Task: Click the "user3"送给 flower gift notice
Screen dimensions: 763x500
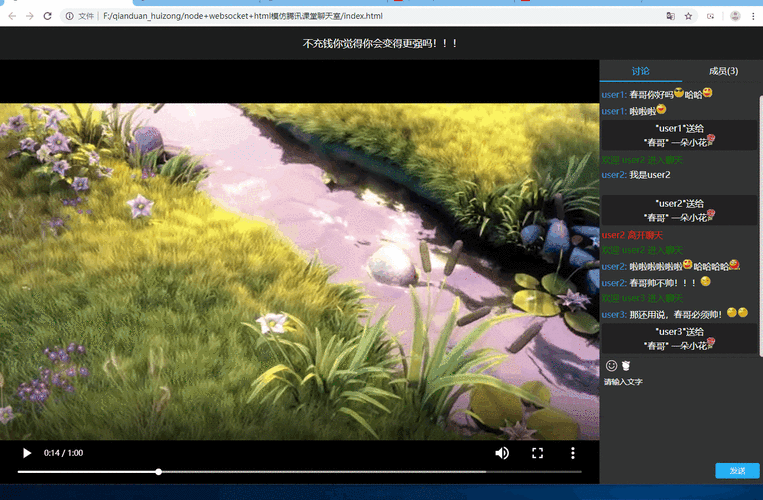Action: (680, 339)
